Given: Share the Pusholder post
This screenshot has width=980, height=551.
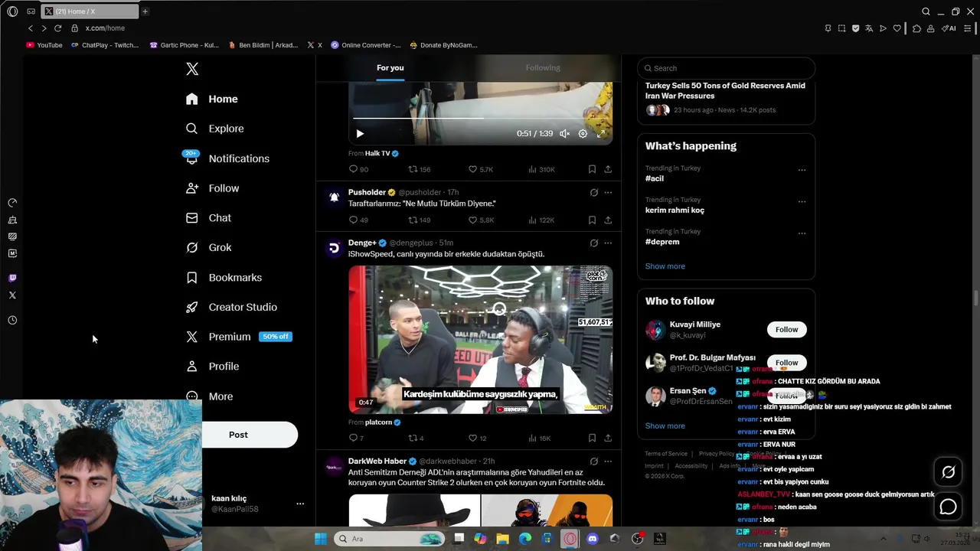Looking at the screenshot, I should (x=608, y=220).
